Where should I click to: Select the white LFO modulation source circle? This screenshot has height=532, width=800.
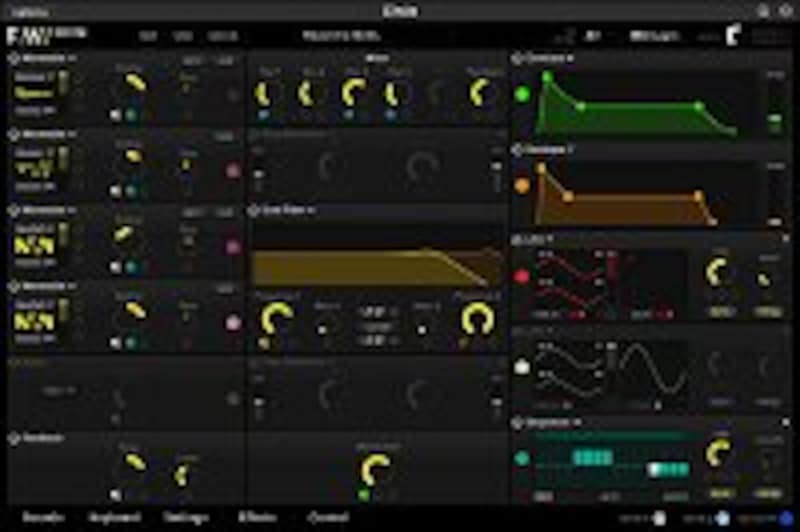click(x=522, y=367)
